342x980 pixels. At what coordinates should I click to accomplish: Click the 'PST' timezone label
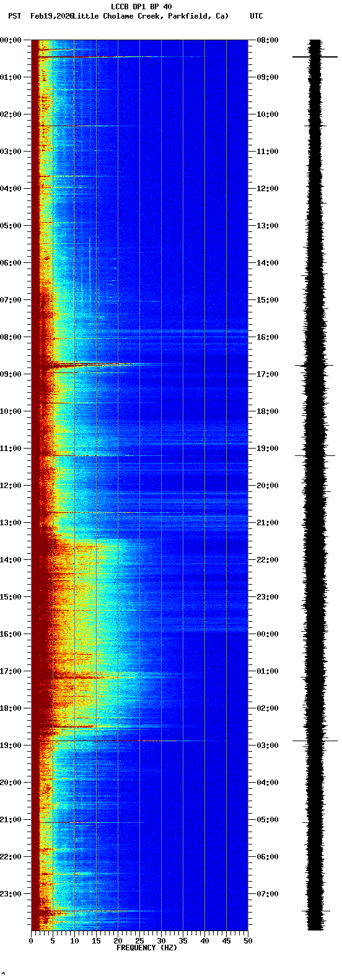14,16
